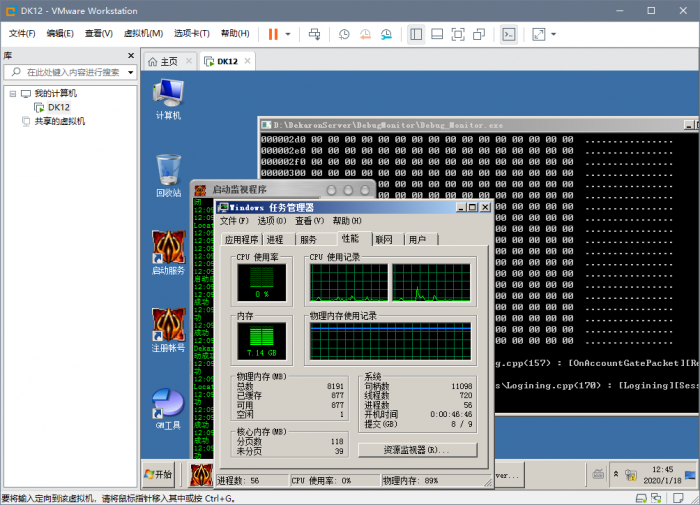Click the taskbar clock showing 12:45
Screen dimensions: 700x505
662,475
